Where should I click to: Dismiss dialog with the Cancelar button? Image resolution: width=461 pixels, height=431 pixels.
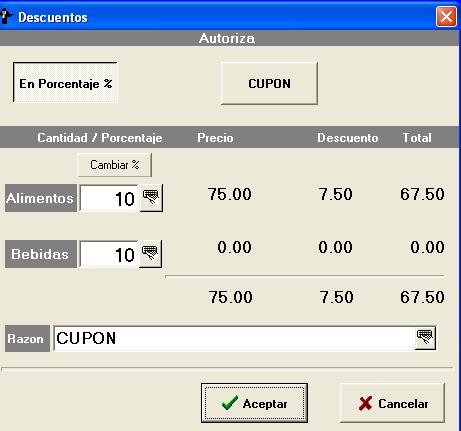pos(393,403)
